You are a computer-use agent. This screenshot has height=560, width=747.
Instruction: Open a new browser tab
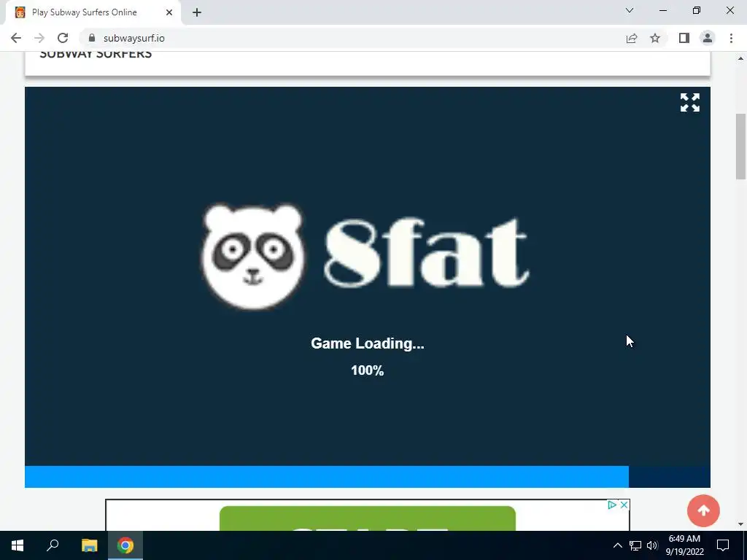[x=197, y=12]
